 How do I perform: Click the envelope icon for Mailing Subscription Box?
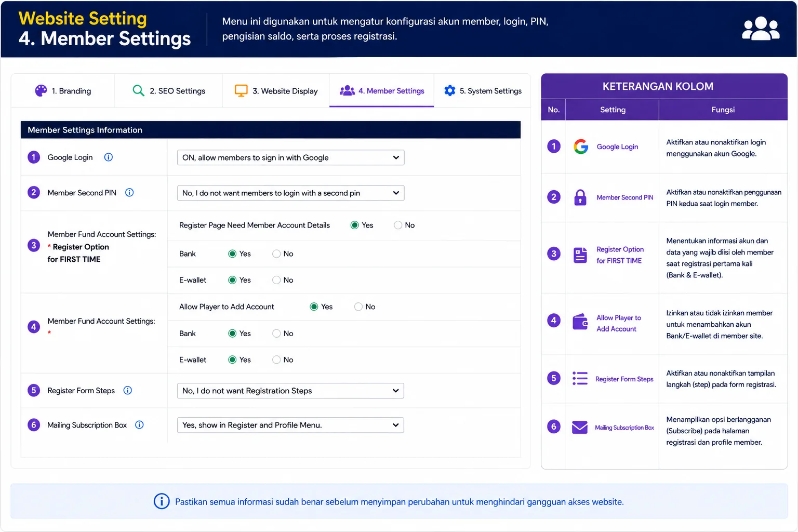pyautogui.click(x=580, y=427)
